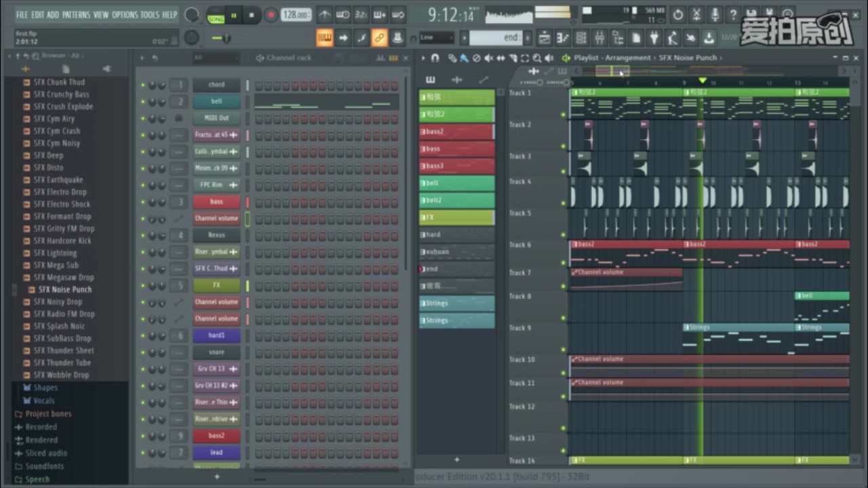Toggle channel select LED for bass channel
The image size is (868, 488).
(x=248, y=202)
